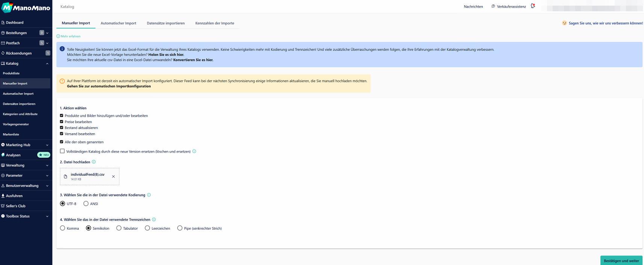Click the NEU badge next to Analysen
The height and width of the screenshot is (265, 644).
tap(44, 155)
